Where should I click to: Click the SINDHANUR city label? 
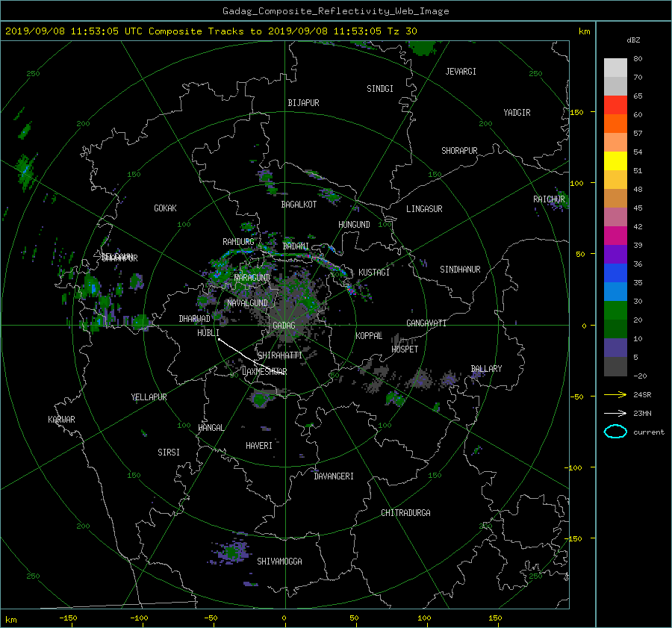[x=460, y=270]
